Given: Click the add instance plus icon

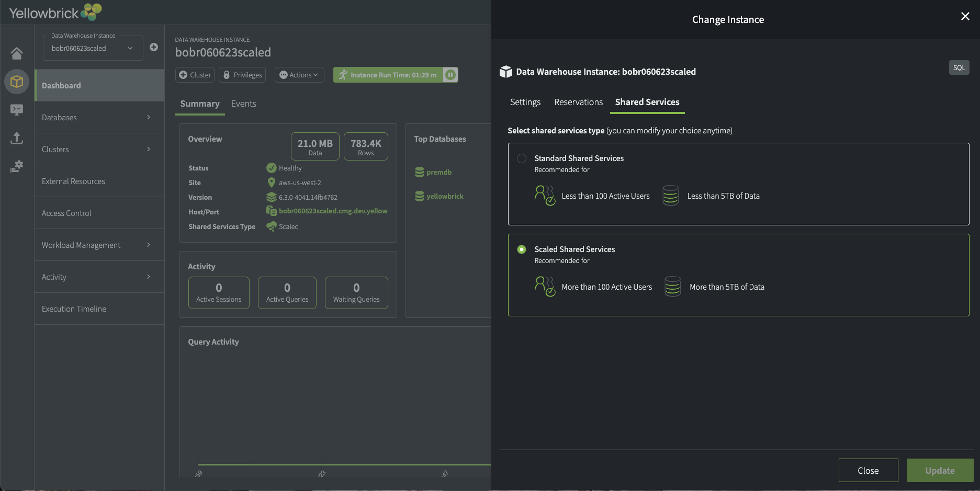Looking at the screenshot, I should pos(154,47).
